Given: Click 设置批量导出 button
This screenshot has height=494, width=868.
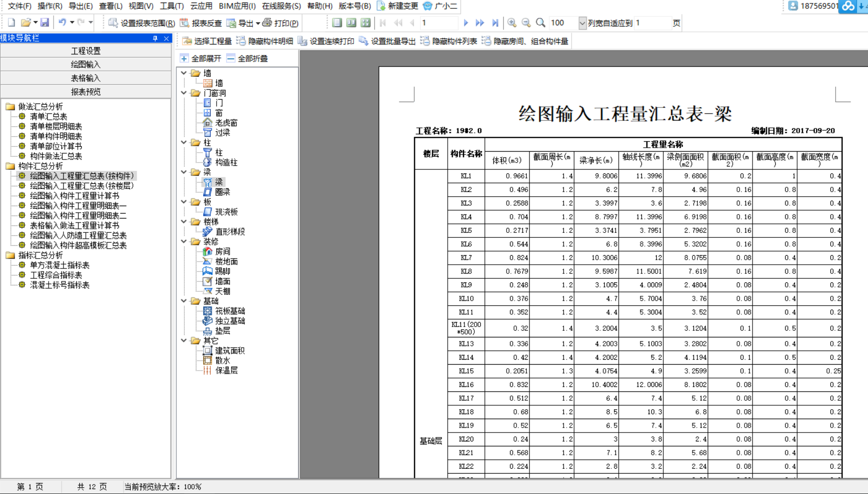Looking at the screenshot, I should click(388, 41).
